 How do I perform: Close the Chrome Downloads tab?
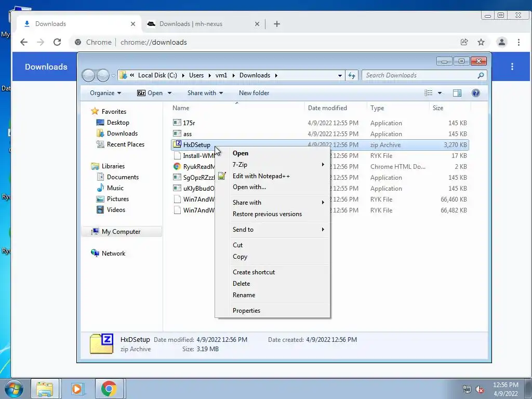(133, 24)
